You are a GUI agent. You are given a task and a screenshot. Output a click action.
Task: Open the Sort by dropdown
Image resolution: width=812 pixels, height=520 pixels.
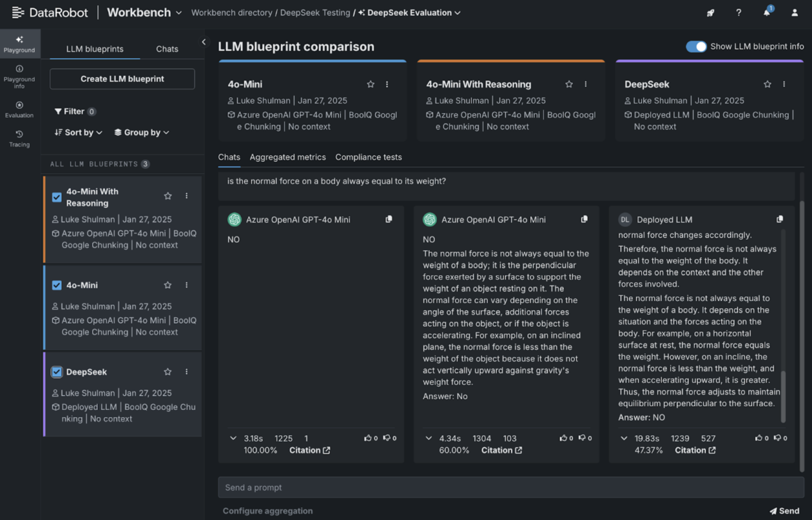[77, 132]
